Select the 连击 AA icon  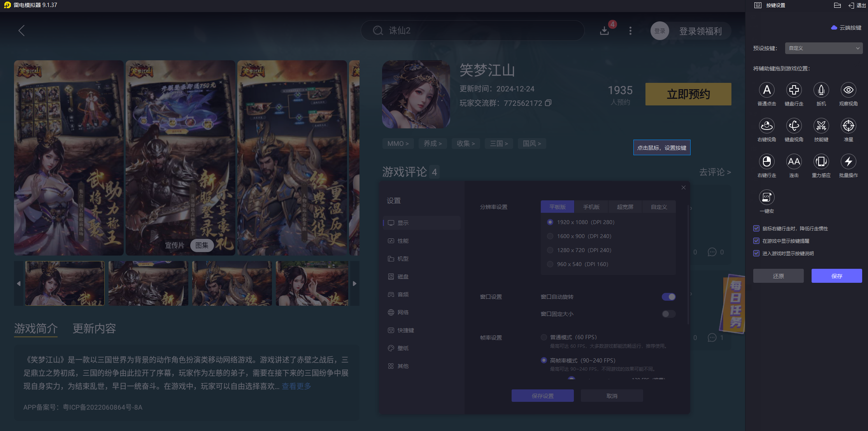click(x=794, y=162)
